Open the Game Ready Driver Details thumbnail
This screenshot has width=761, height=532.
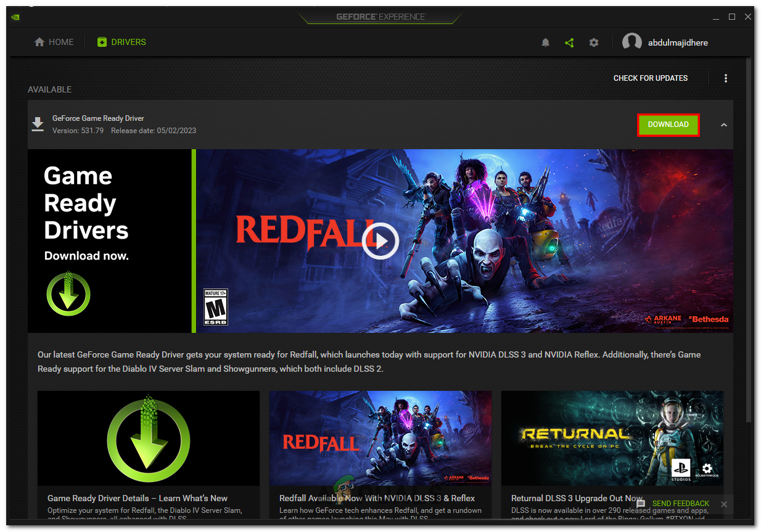click(x=149, y=438)
